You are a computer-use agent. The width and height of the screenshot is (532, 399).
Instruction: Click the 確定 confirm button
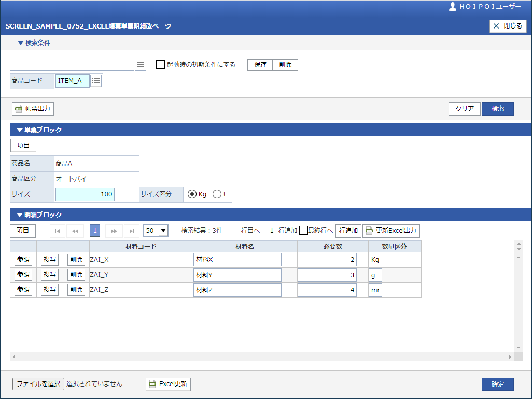[497, 384]
